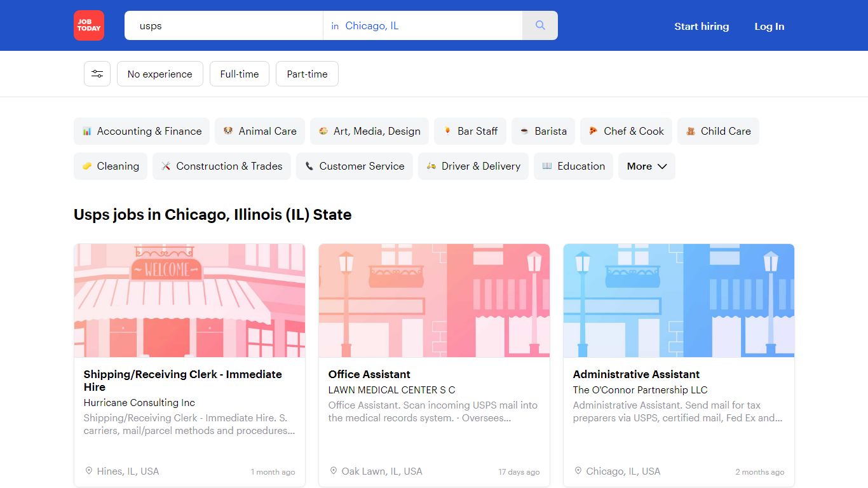Click location pin beside Chicago, IL, USA
Viewport: 868px width, 488px height.
pos(578,471)
